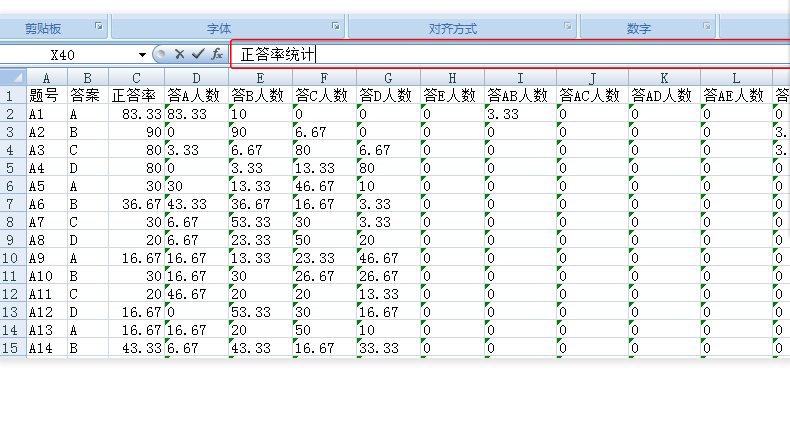The height and width of the screenshot is (424, 790).
Task: Select cell L1 labeled 答AE人数
Action: click(x=736, y=95)
